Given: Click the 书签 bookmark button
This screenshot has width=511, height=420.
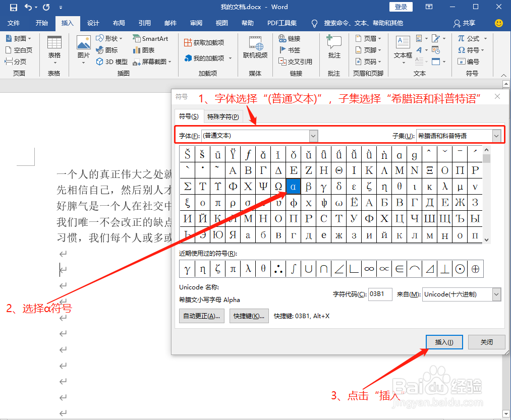Looking at the screenshot, I should pyautogui.click(x=290, y=50).
